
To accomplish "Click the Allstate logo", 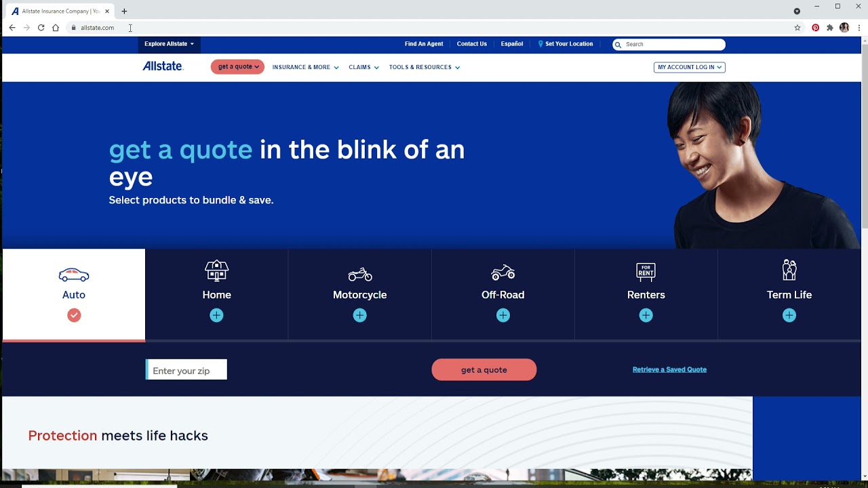I will point(163,66).
